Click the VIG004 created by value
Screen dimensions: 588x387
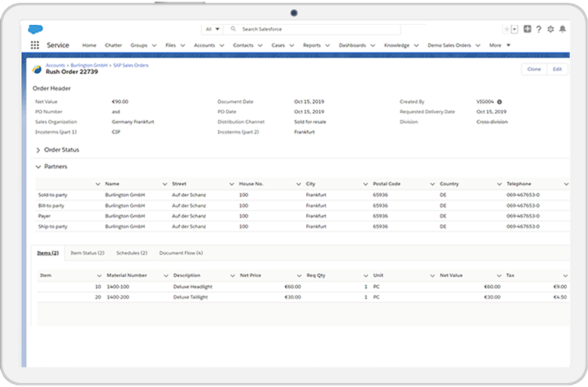pos(485,102)
